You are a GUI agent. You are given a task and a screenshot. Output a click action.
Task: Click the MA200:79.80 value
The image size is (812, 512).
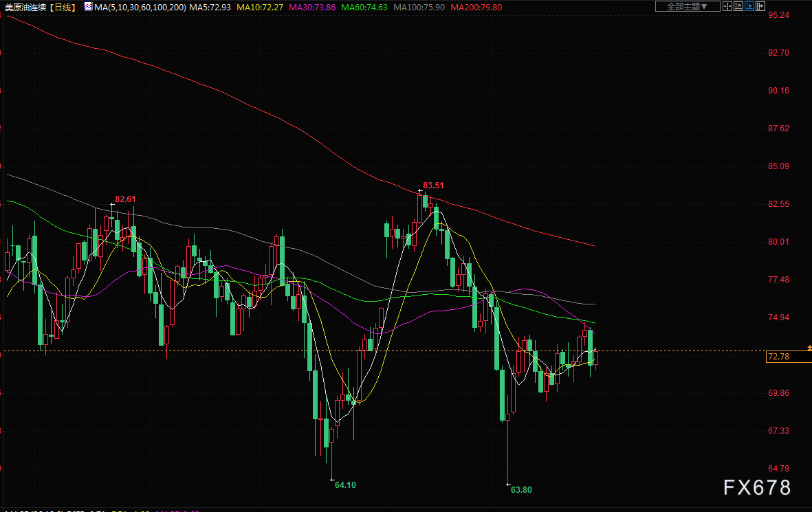tap(476, 8)
